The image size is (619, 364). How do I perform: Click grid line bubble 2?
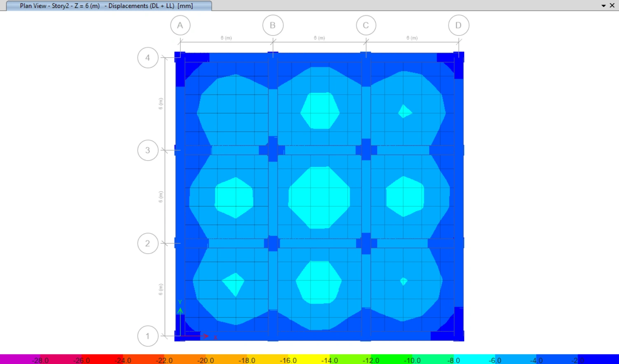147,243
